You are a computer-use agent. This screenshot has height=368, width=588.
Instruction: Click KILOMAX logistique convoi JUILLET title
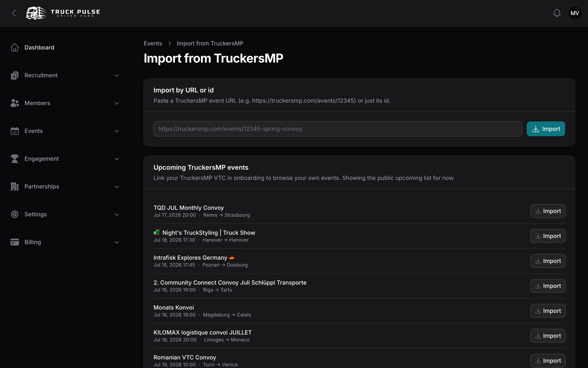tap(203, 332)
